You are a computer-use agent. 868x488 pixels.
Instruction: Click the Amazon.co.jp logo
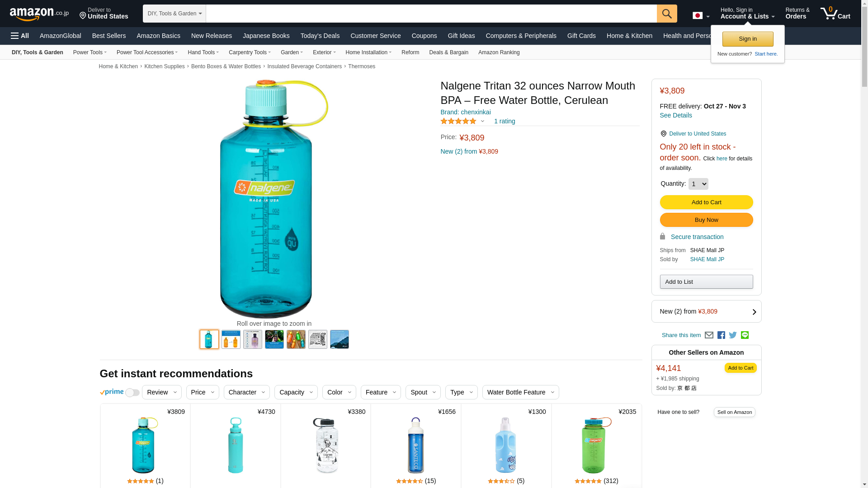pos(39,14)
